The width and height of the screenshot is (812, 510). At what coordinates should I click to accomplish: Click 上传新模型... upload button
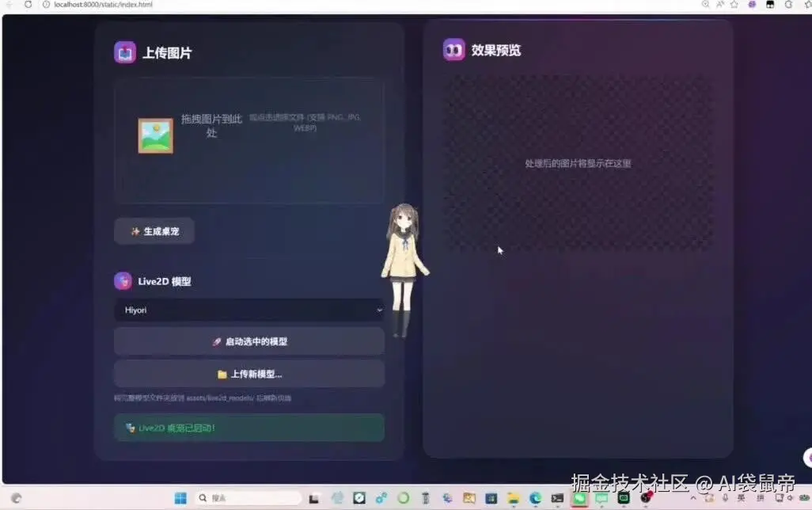249,375
